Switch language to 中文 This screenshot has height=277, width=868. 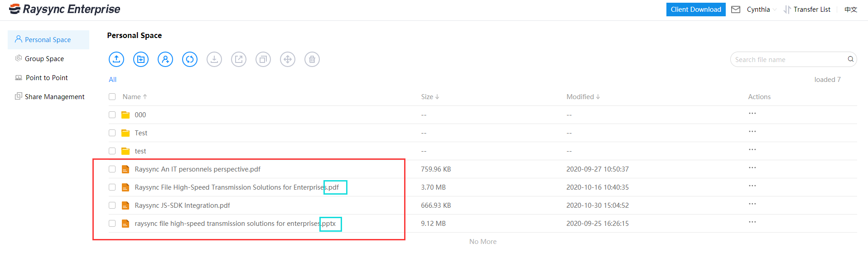coord(851,10)
